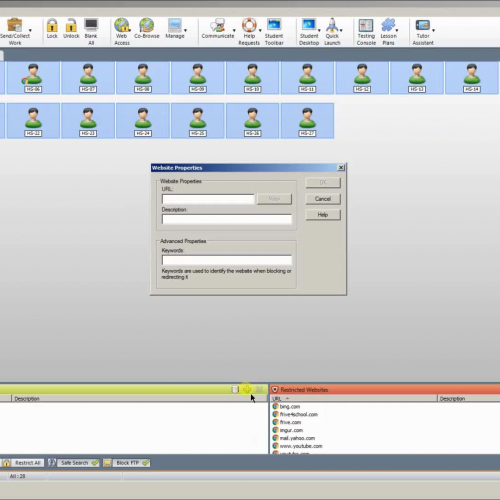
Task: Expand the Manage dropdown arrow
Action: 185,30
